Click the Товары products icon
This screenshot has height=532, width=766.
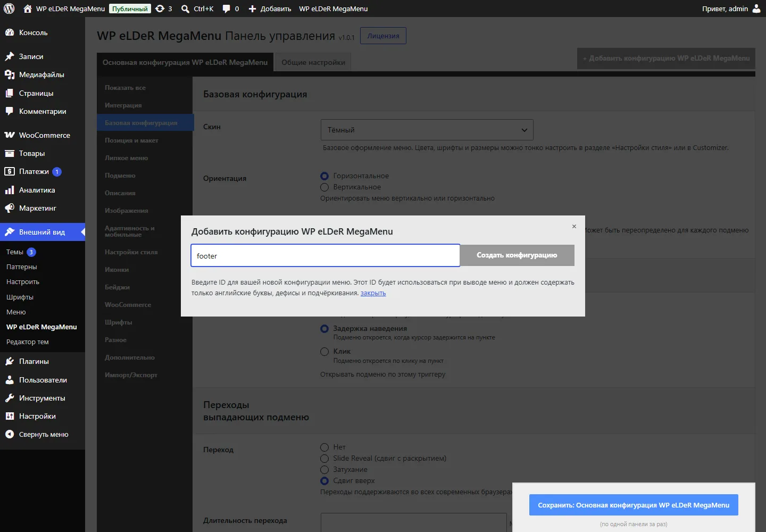tap(10, 153)
